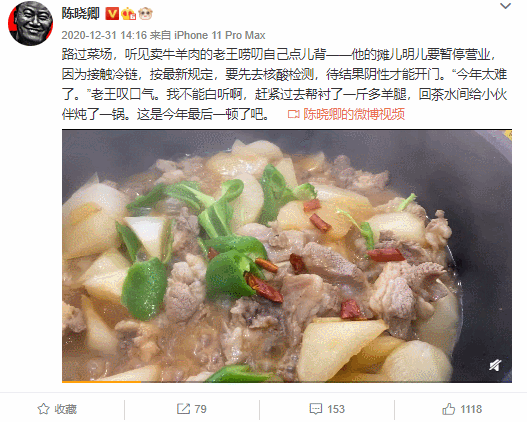Click the orange V verified badge
The image size is (527, 422).
point(112,14)
